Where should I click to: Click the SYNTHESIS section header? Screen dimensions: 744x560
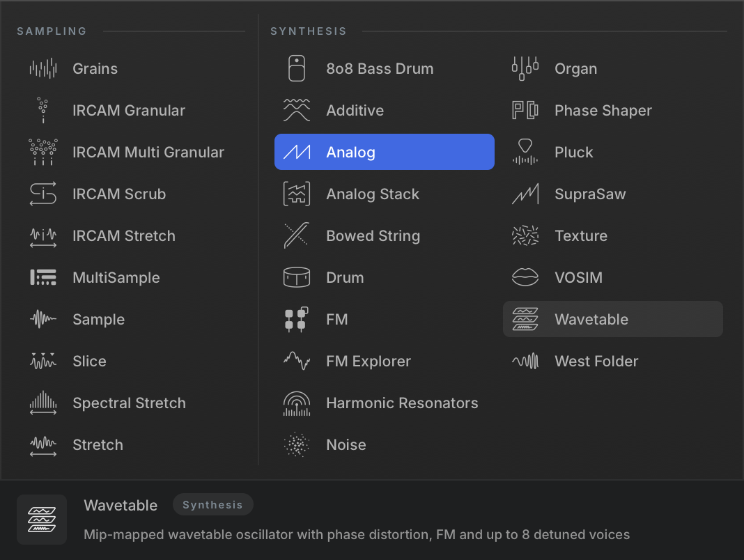[x=309, y=31]
